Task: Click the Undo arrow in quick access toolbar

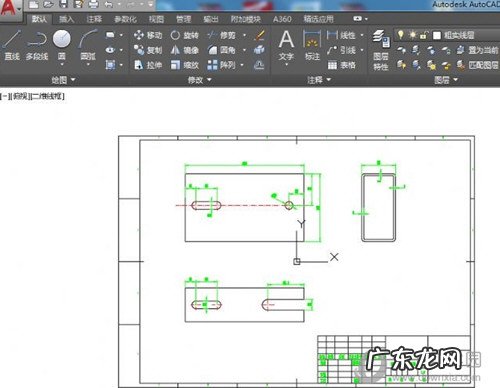Action: click(x=108, y=4)
